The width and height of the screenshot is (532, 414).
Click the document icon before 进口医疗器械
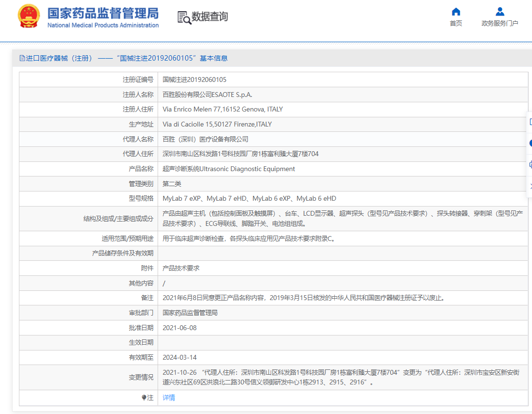[22, 58]
